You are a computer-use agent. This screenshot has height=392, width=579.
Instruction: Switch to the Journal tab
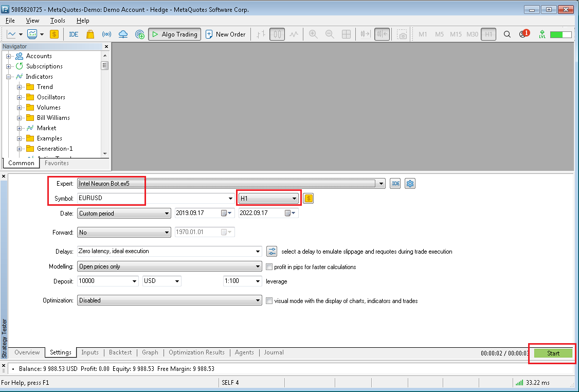point(274,352)
